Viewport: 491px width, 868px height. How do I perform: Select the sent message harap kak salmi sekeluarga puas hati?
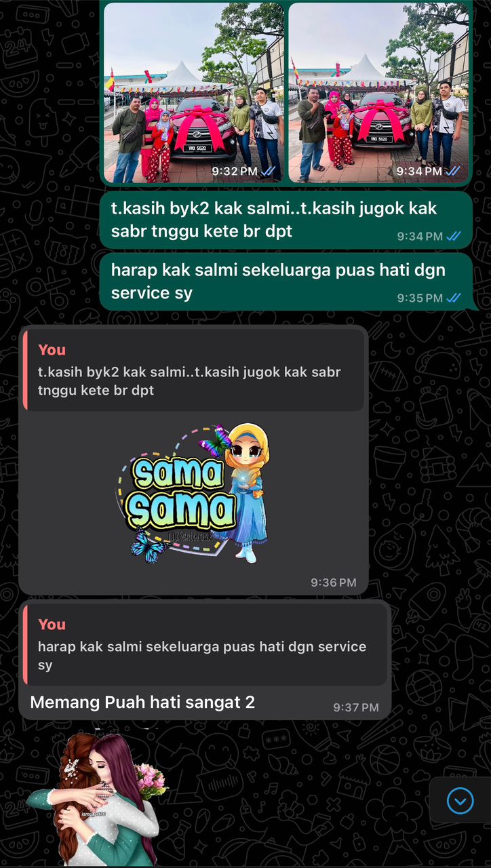[286, 281]
